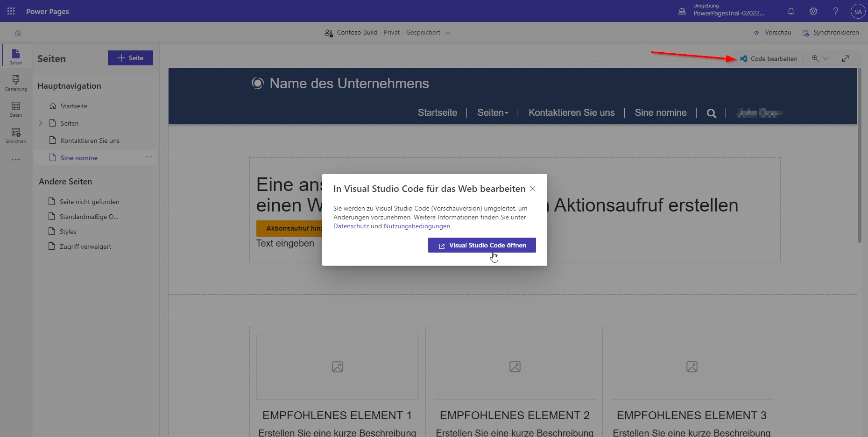The image size is (868, 437).
Task: Show more workspaces via the ellipsis in the rail
Action: (x=16, y=160)
